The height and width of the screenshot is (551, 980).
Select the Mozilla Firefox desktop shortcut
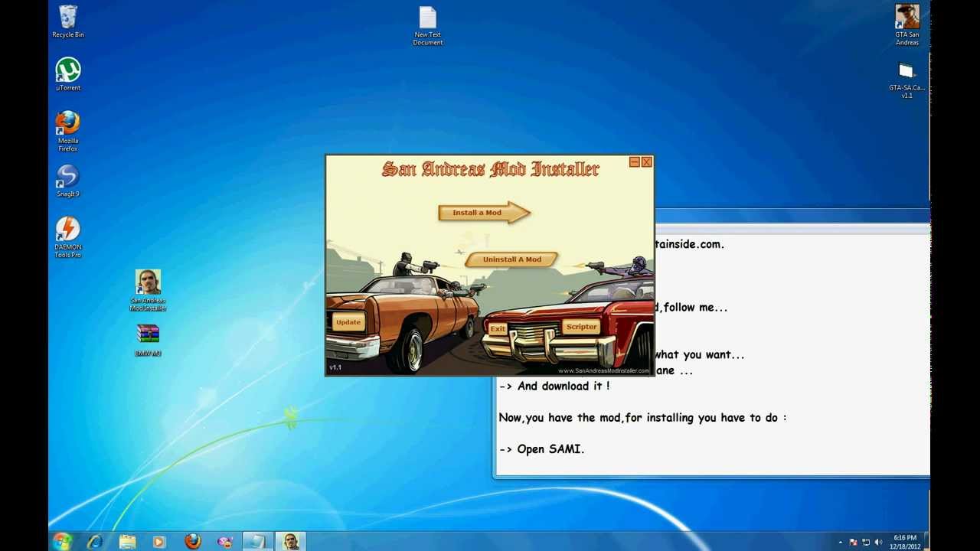(x=68, y=131)
